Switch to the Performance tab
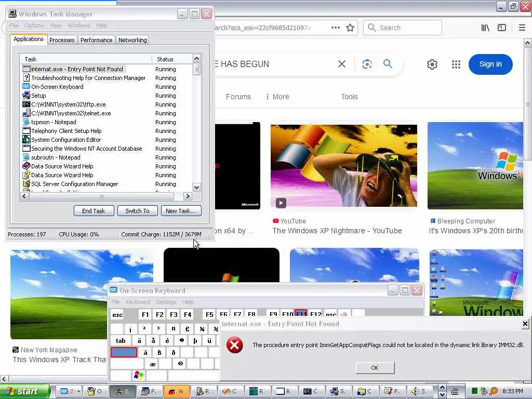The height and width of the screenshot is (399, 532). coord(96,40)
